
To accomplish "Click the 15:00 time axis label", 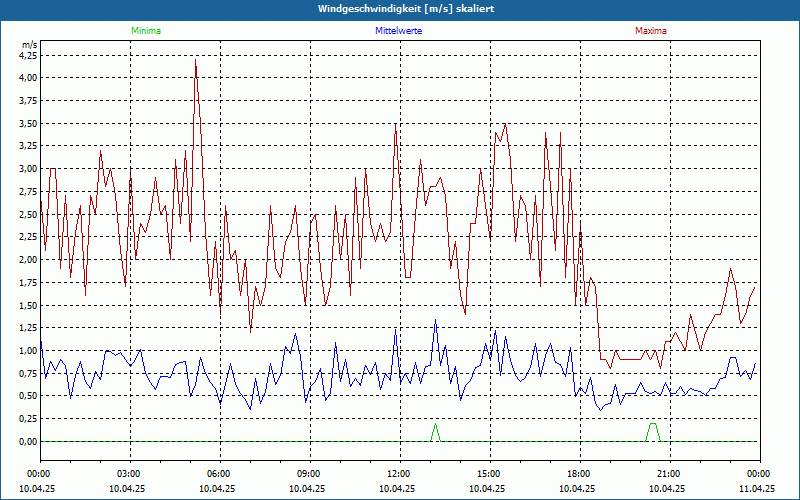I will [490, 474].
